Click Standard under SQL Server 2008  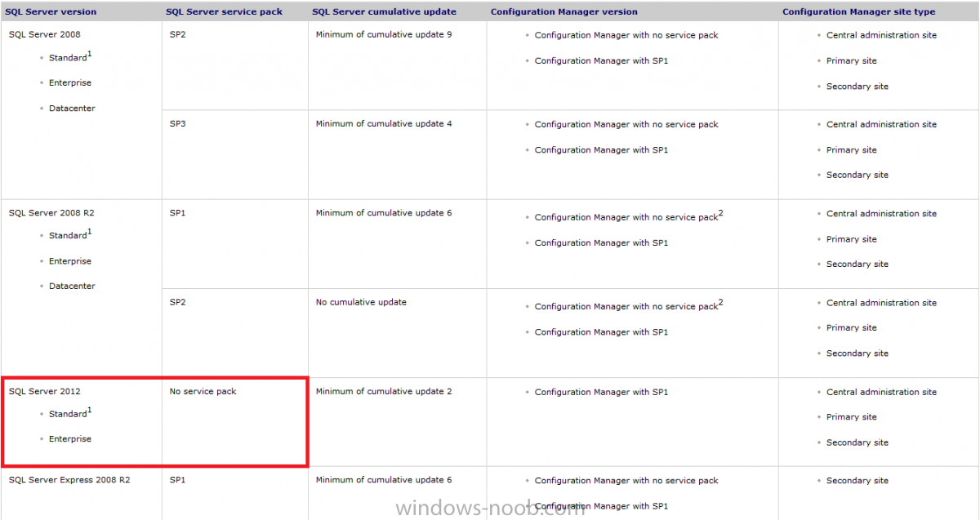68,57
